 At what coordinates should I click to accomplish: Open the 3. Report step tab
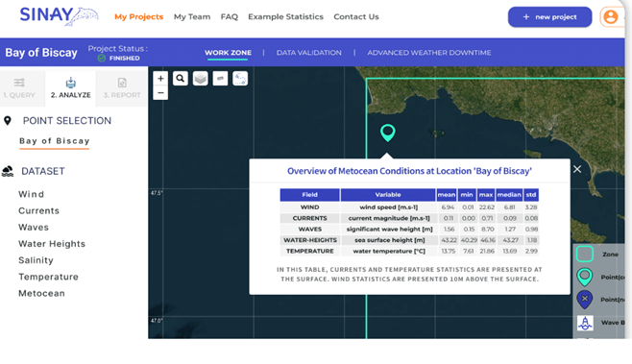point(122,88)
